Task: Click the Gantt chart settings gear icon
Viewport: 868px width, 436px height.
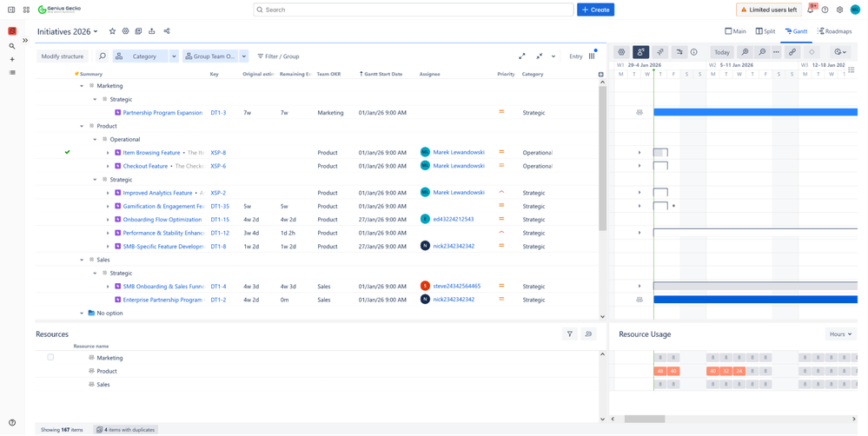Action: pyautogui.click(x=621, y=52)
